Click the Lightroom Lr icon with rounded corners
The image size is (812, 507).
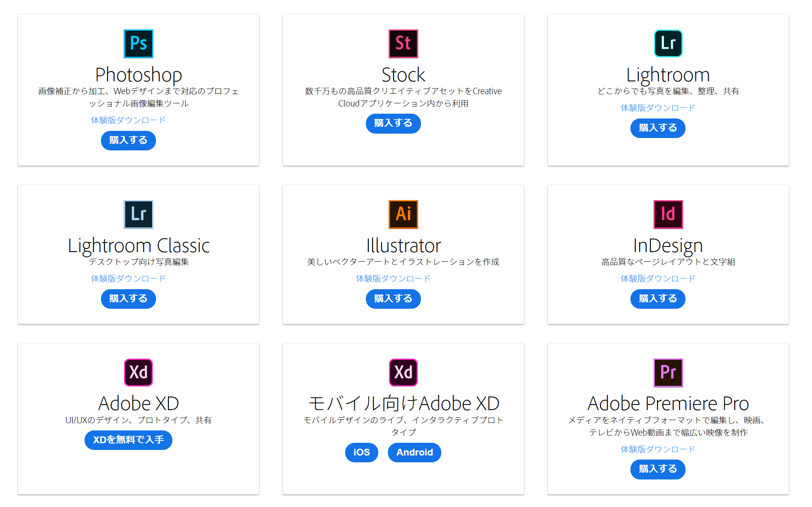coord(668,43)
